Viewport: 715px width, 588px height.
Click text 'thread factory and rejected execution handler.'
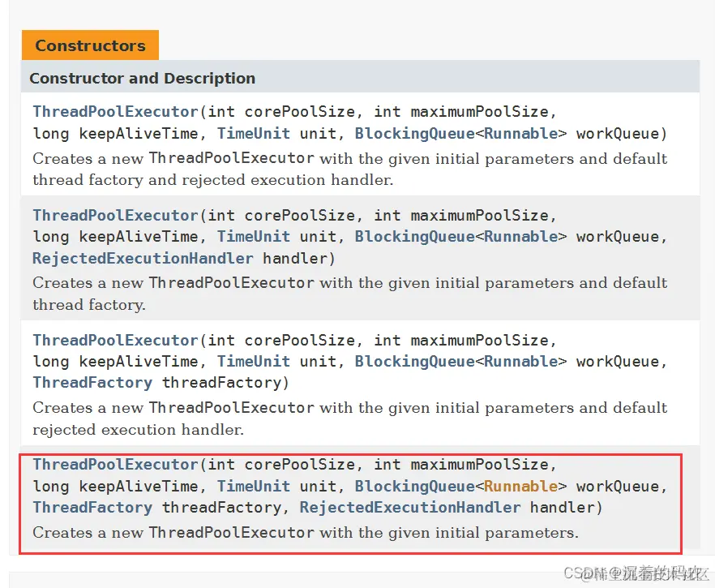click(213, 180)
